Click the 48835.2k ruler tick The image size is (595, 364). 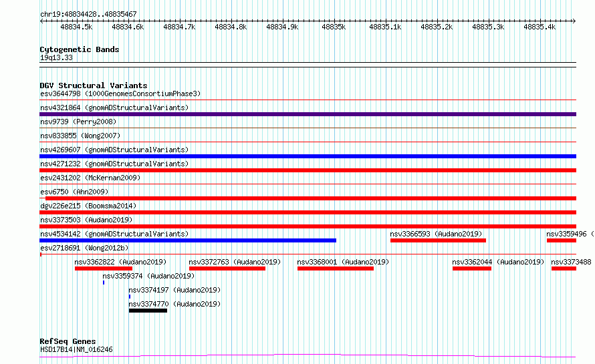(437, 27)
